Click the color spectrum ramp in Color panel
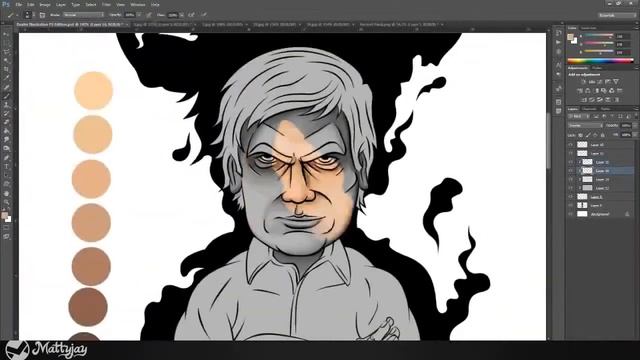The image size is (640, 360). [600, 60]
